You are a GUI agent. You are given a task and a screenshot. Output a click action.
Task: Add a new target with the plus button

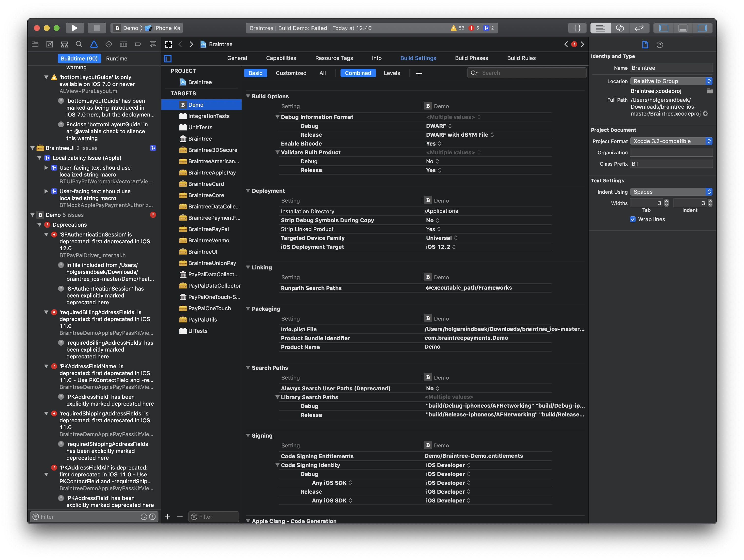coord(168,517)
